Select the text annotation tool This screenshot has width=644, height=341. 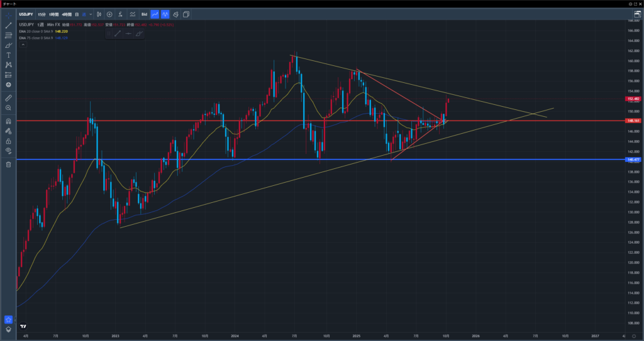9,55
